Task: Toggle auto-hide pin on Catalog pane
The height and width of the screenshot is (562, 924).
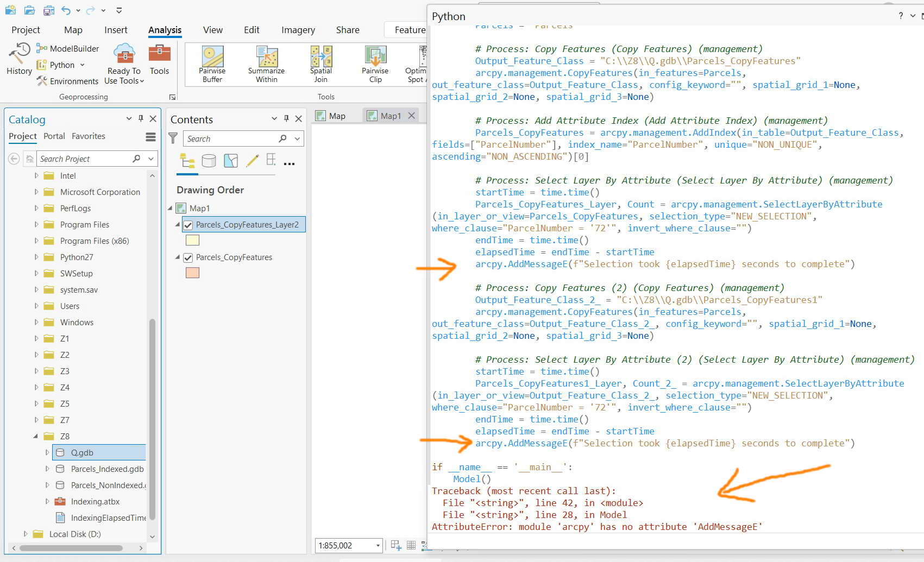Action: click(x=141, y=118)
